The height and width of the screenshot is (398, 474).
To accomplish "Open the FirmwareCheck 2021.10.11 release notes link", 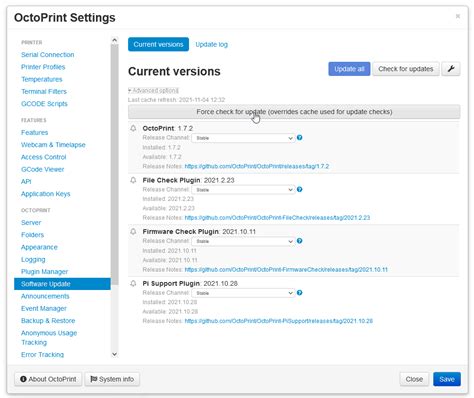I will (x=286, y=269).
